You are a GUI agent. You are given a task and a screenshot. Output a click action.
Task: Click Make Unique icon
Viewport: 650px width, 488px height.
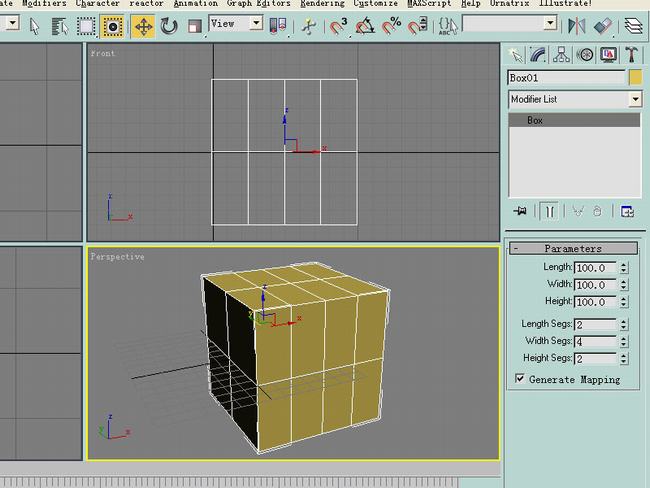coord(578,211)
